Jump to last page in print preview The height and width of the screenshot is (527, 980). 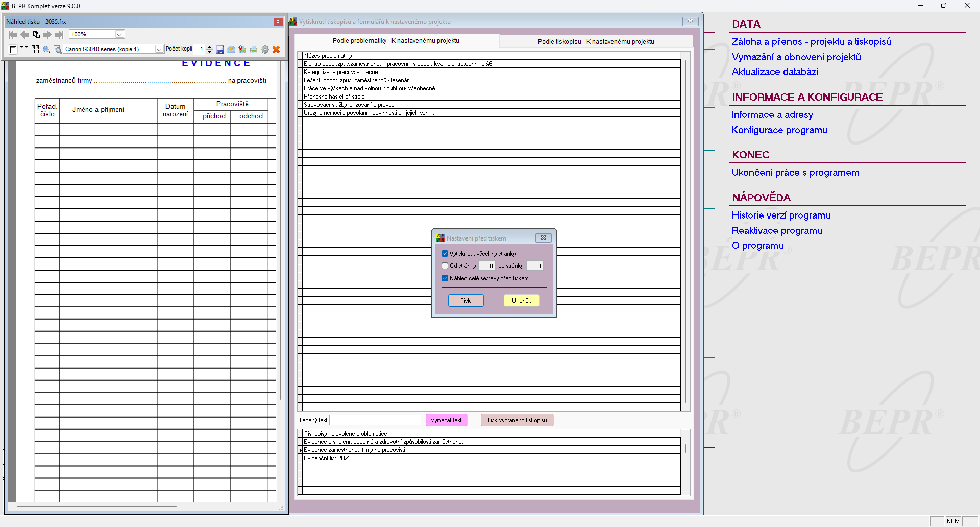tap(59, 35)
